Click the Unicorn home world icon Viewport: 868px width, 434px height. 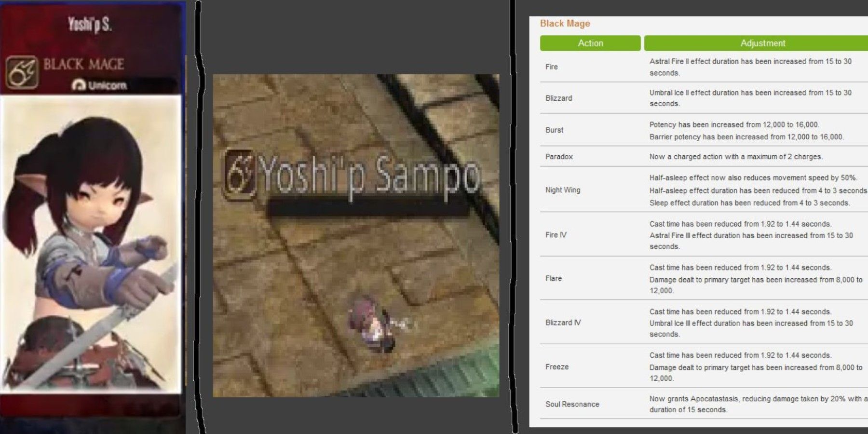[78, 85]
